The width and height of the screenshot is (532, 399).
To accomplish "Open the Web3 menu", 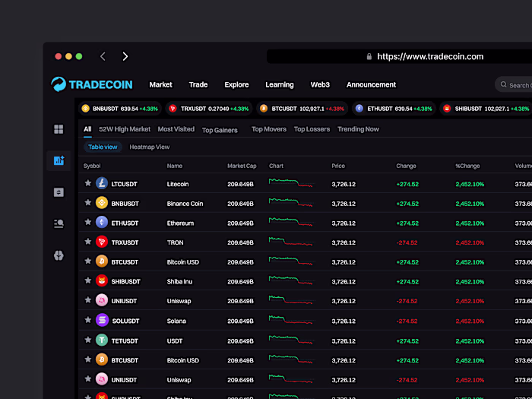I will (320, 84).
